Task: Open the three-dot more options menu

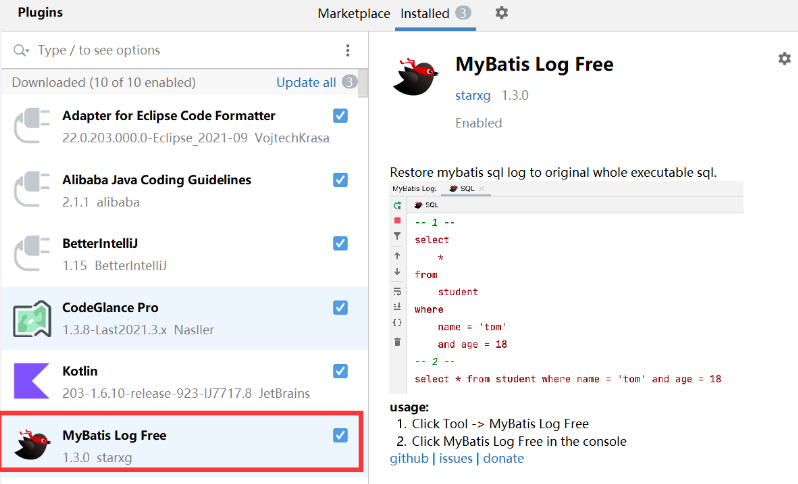Action: 348,50
